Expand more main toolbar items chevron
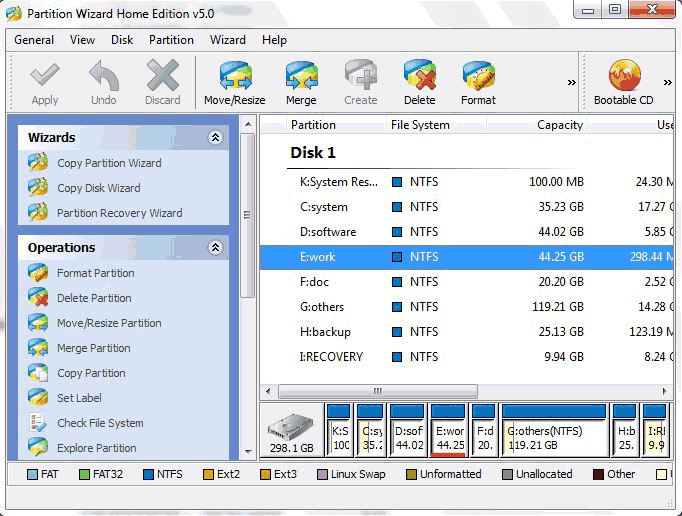Viewport: 682px width, 516px height. [572, 82]
